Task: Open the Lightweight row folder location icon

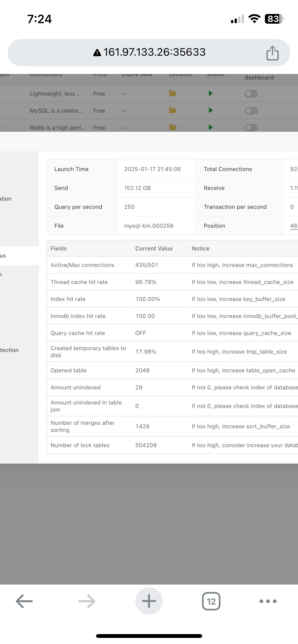Action: pos(173,93)
